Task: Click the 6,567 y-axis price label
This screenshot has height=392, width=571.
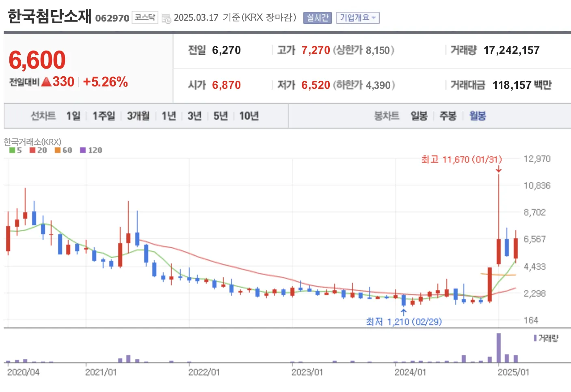Action: pyautogui.click(x=534, y=239)
